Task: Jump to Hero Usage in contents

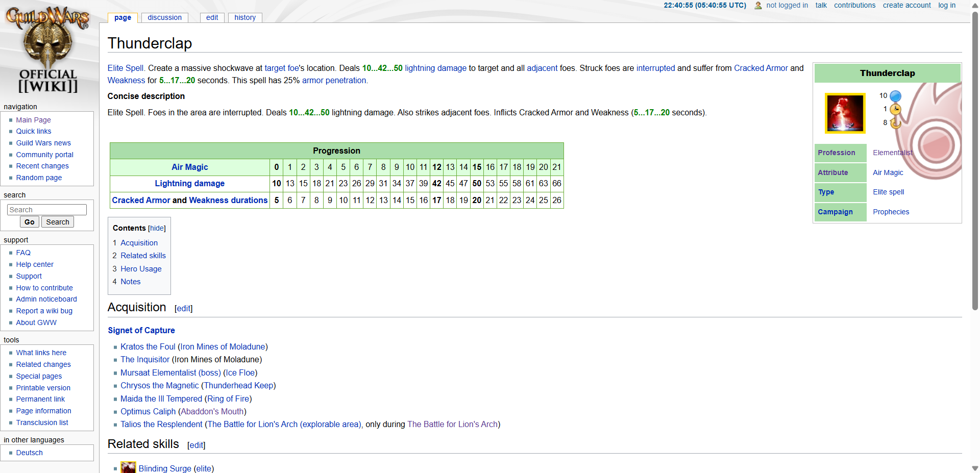Action: pyautogui.click(x=141, y=269)
